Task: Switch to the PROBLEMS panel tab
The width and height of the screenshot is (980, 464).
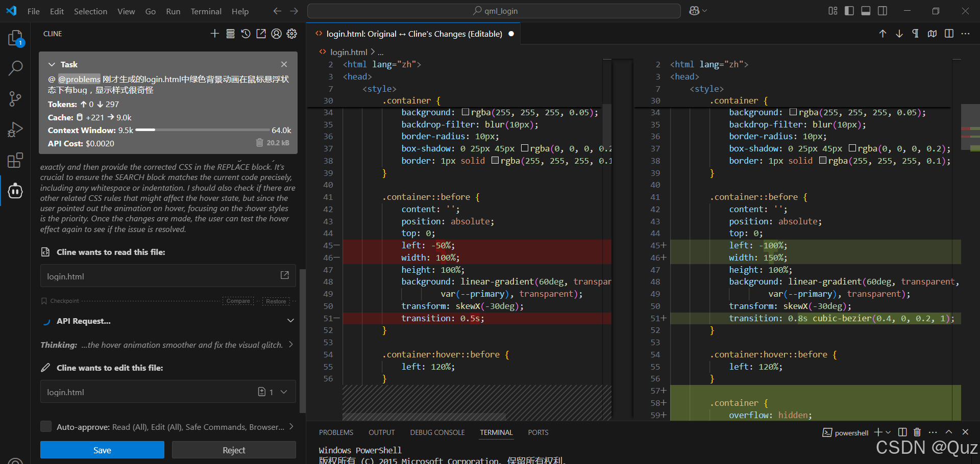Action: (x=336, y=432)
